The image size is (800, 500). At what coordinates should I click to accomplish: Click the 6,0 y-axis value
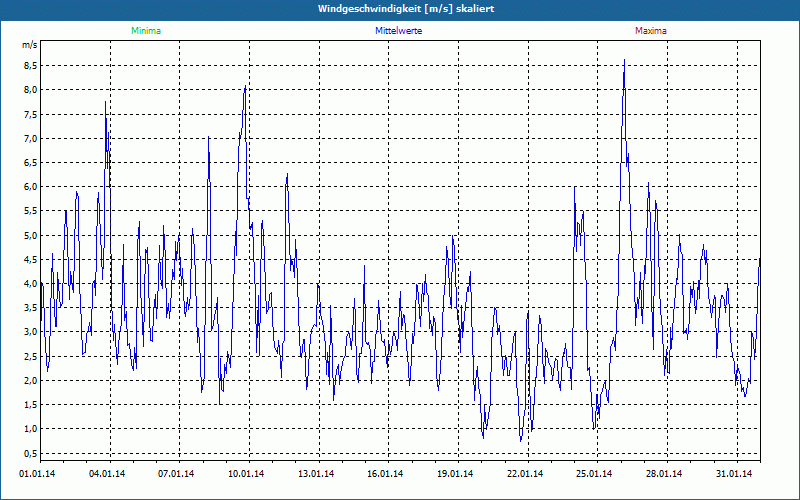coord(31,187)
